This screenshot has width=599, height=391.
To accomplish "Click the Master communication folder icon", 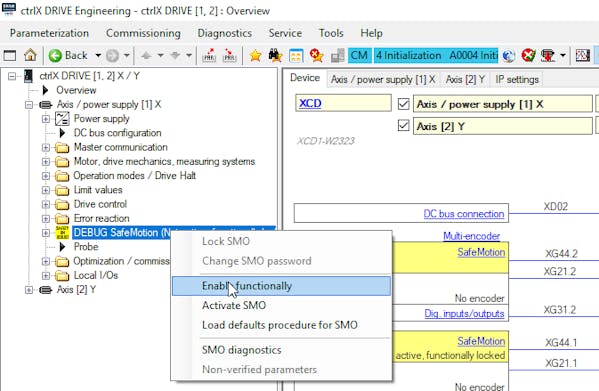I will pos(62,148).
